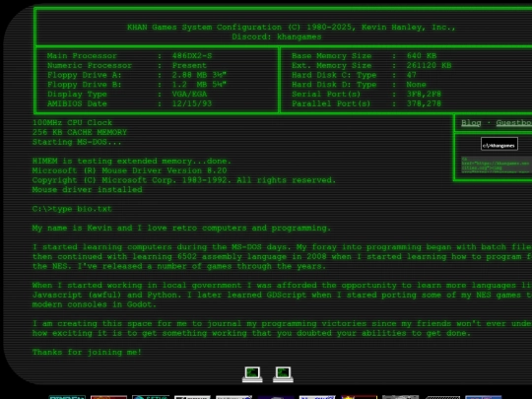Click the 'Microsoft (R) Mouse Driver Version 8.20' line
The width and height of the screenshot is (532, 399).
(129, 170)
